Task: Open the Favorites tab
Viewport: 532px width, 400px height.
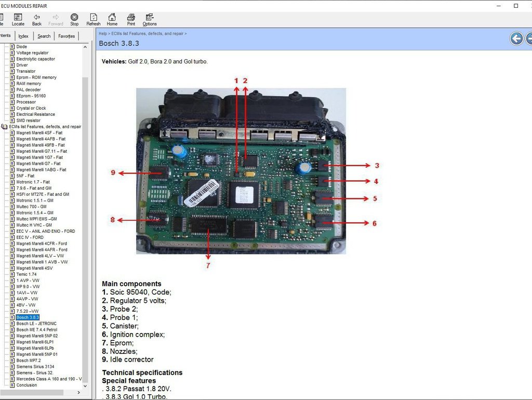Action: coord(66,36)
